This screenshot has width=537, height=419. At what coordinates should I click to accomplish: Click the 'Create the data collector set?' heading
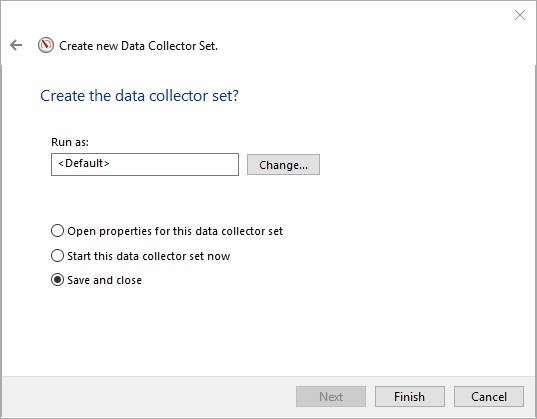pos(139,96)
